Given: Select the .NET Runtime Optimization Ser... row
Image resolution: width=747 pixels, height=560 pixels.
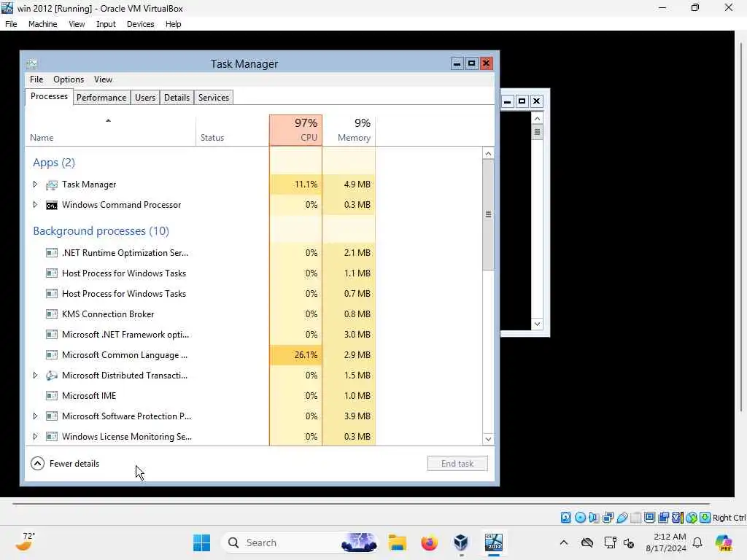Looking at the screenshot, I should click(200, 253).
